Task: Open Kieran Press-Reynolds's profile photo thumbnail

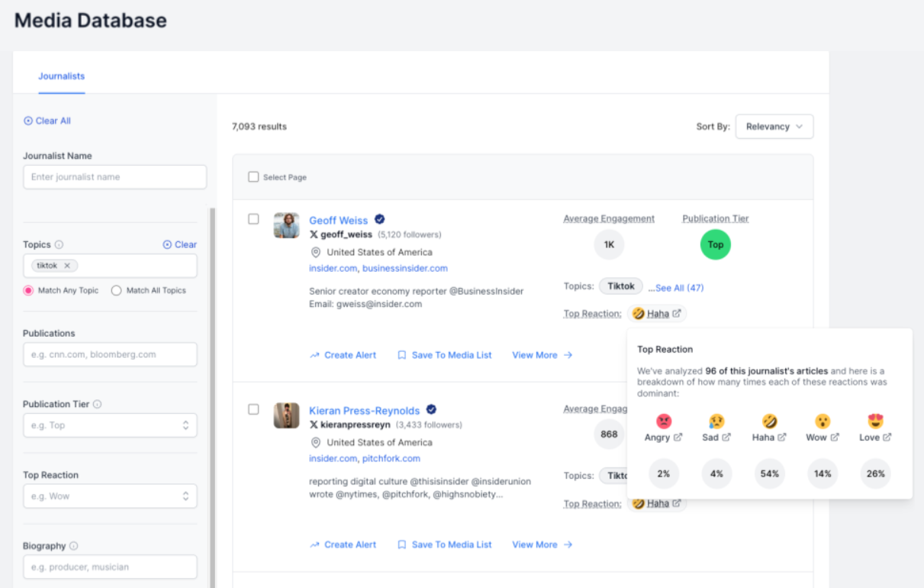Action: point(287,415)
